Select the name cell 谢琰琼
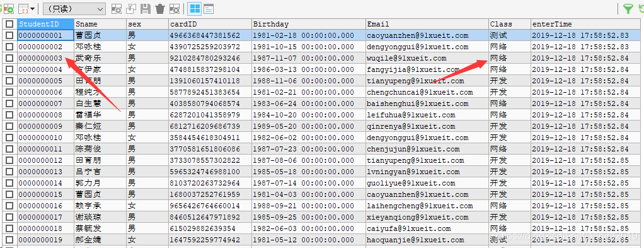This screenshot has height=248, width=644. (x=100, y=217)
